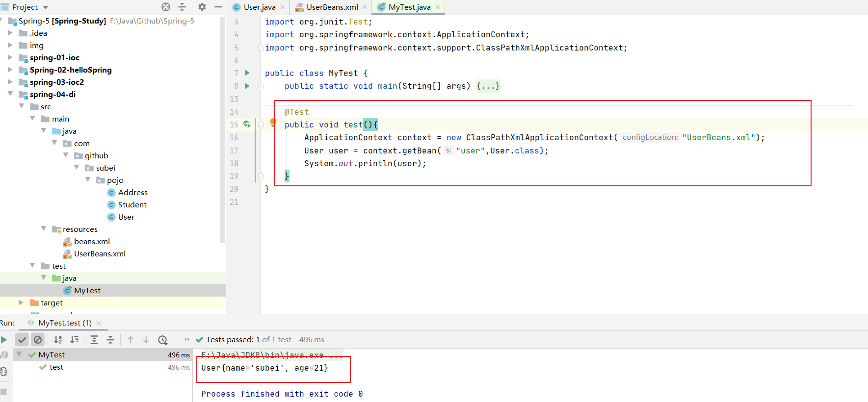The height and width of the screenshot is (402, 868).
Task: Sort test results alphabetically
Action: [x=58, y=339]
